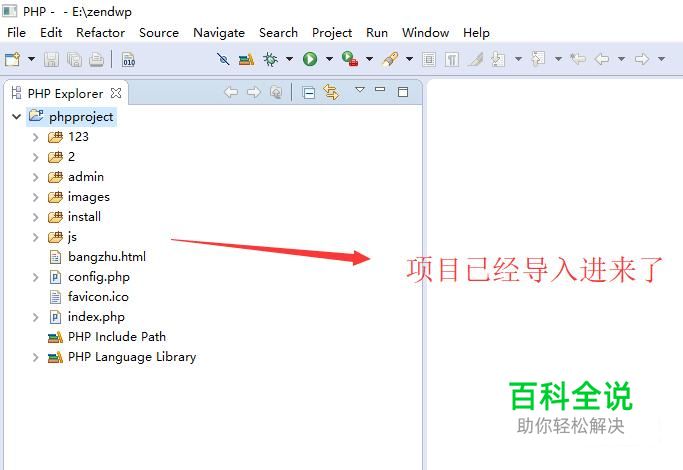Expand PHP Language Library node
Screen dimensions: 683x470
tap(36, 358)
